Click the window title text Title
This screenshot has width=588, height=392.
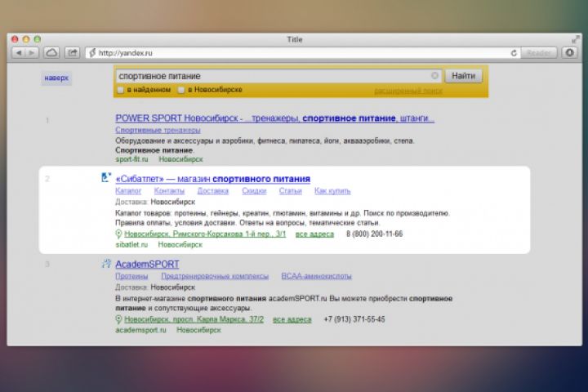[295, 39]
